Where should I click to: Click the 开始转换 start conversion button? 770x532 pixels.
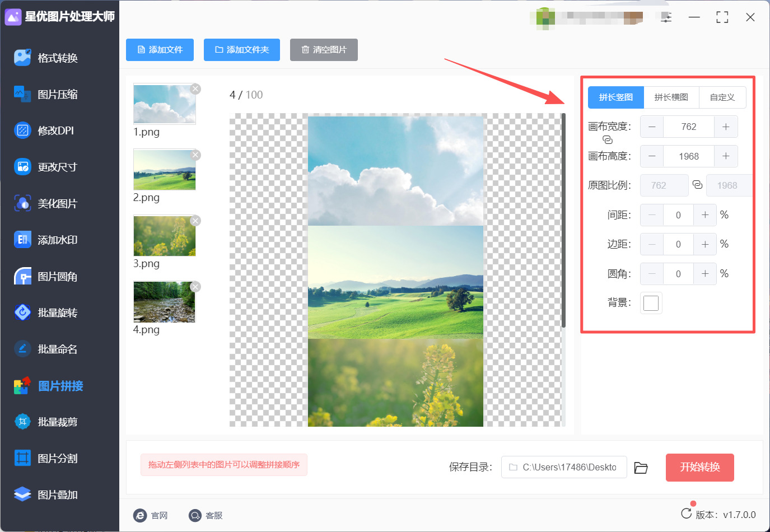pos(700,468)
